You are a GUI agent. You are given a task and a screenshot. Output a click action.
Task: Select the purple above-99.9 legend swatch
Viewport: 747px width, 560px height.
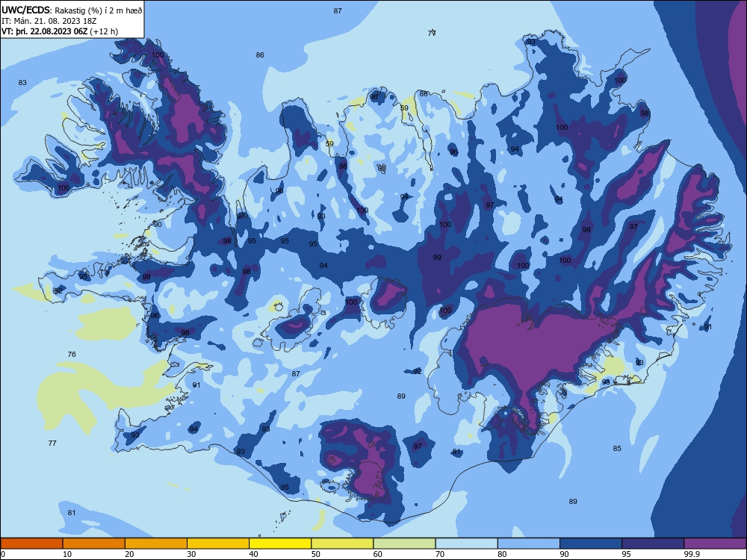pos(715,544)
